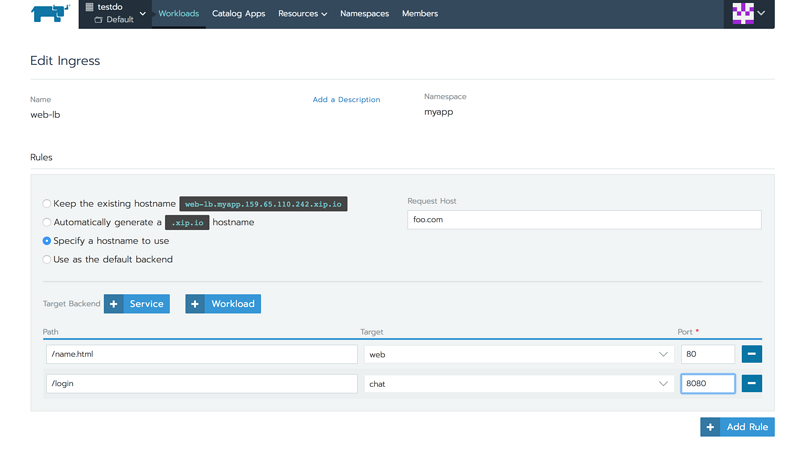This screenshot has height=451, width=800.
Task: Click the plus icon on Add Rule
Action: [x=710, y=427]
